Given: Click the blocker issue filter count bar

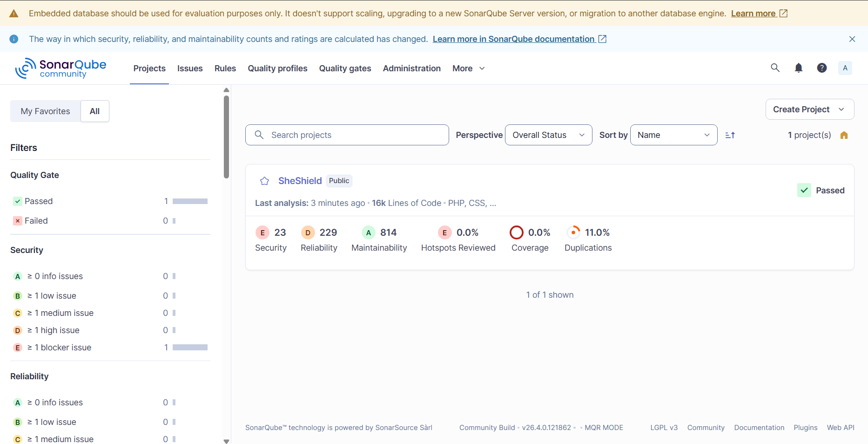Looking at the screenshot, I should (x=190, y=348).
